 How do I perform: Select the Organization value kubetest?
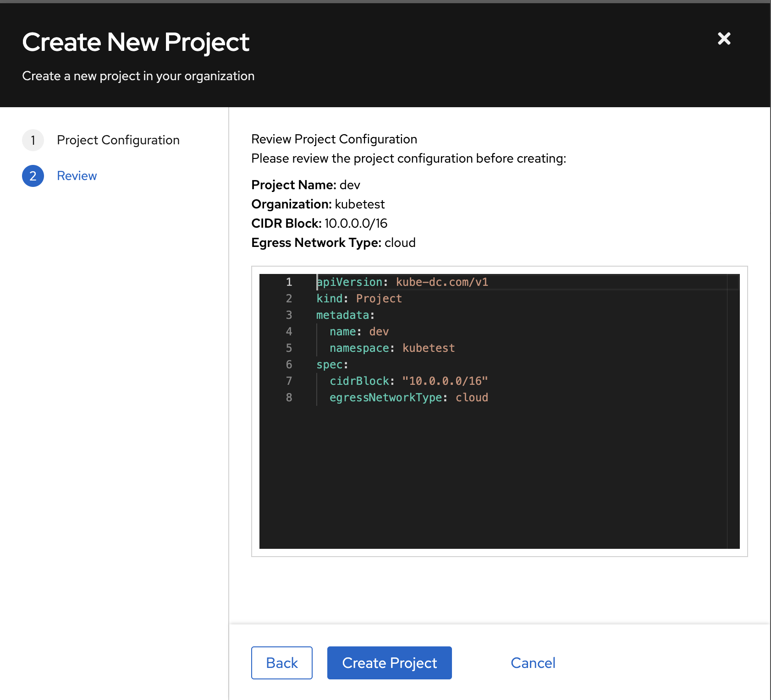pyautogui.click(x=360, y=204)
